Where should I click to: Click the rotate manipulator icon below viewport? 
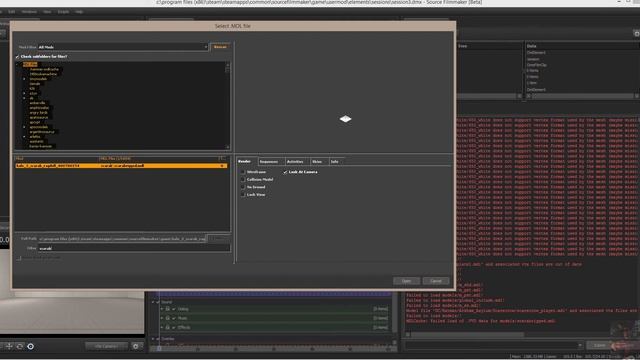pos(20,346)
